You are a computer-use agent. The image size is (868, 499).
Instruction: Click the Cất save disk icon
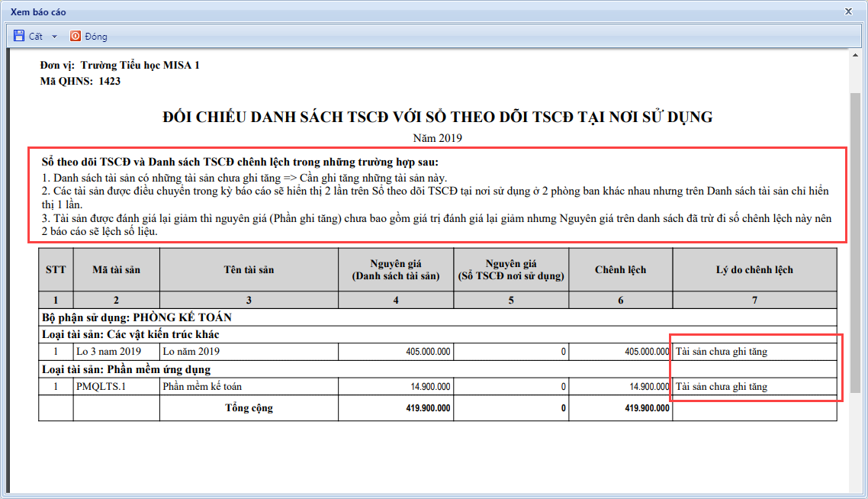coord(19,36)
